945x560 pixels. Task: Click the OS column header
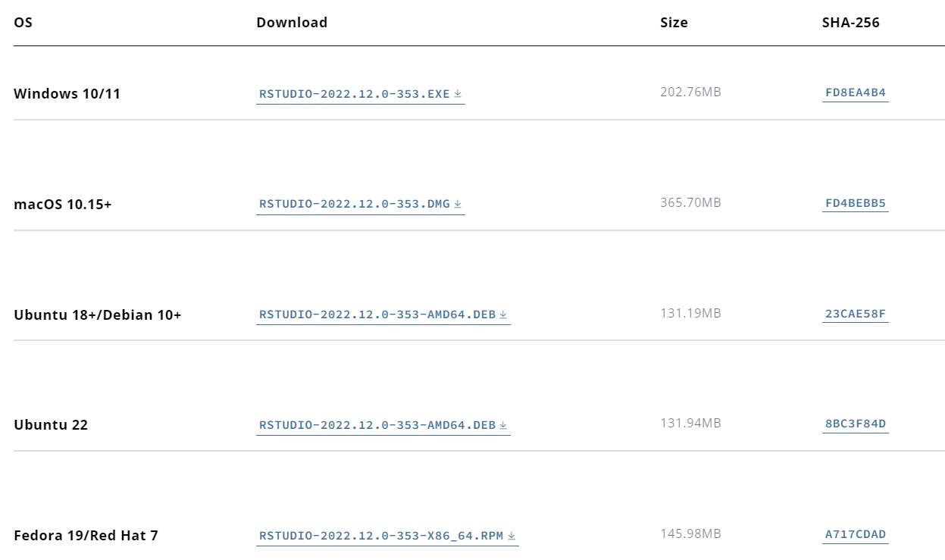23,23
